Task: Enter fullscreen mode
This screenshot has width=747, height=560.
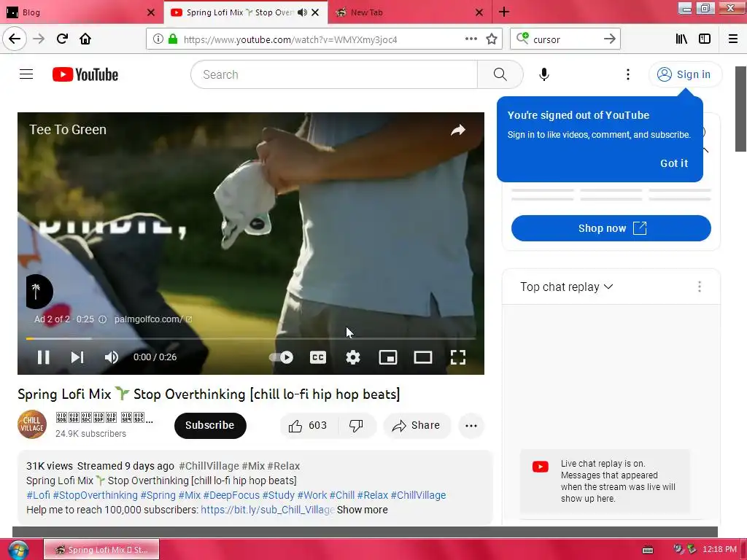Action: click(x=458, y=357)
